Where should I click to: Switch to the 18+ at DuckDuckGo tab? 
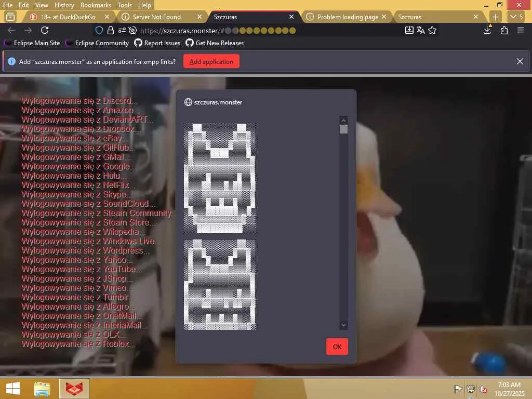[68, 17]
